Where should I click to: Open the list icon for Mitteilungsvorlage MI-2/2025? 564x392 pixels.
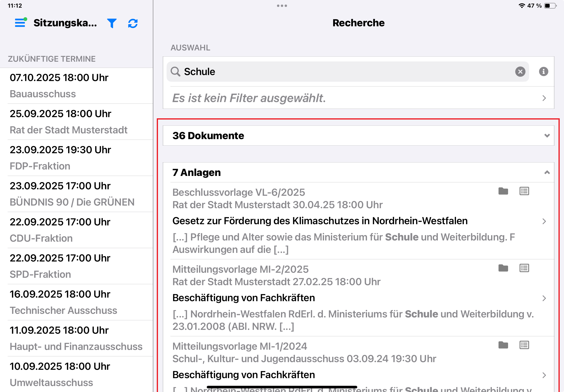[524, 268]
